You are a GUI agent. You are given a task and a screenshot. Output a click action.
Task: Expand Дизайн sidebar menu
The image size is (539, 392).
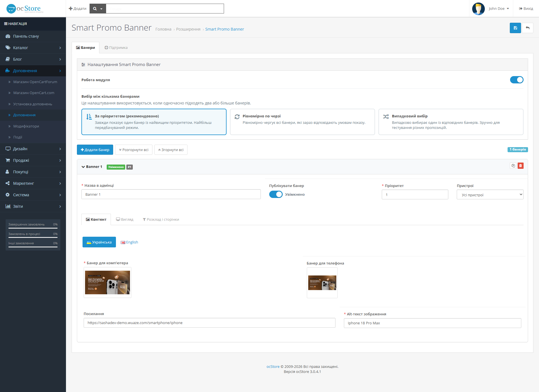click(x=33, y=149)
